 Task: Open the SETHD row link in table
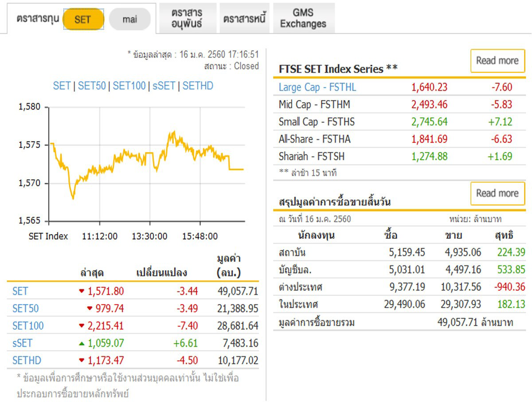point(27,360)
